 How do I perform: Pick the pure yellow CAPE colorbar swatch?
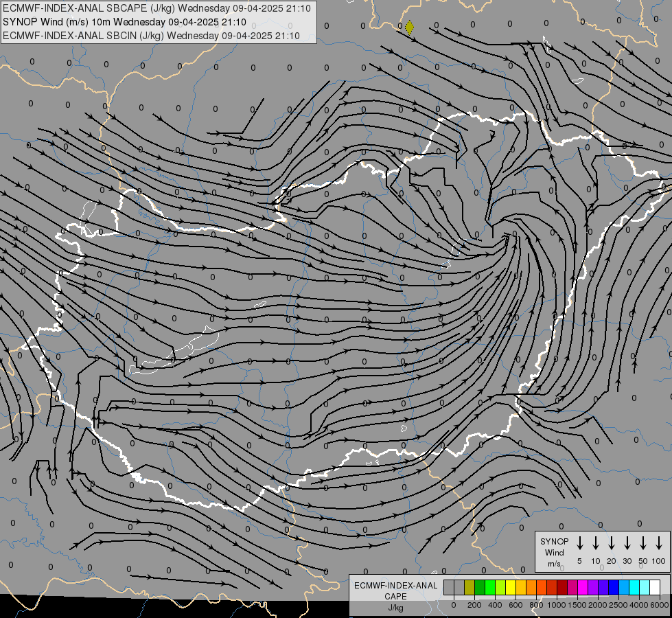coord(511,587)
